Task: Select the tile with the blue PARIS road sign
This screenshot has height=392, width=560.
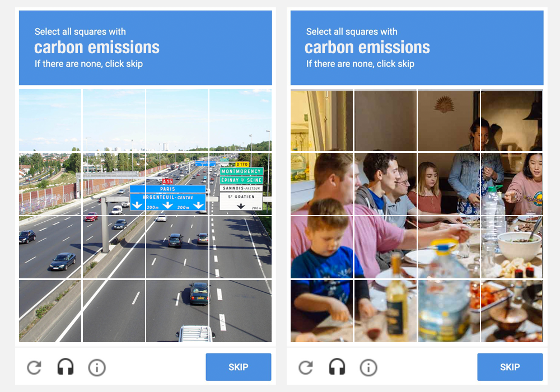Action: click(x=177, y=184)
